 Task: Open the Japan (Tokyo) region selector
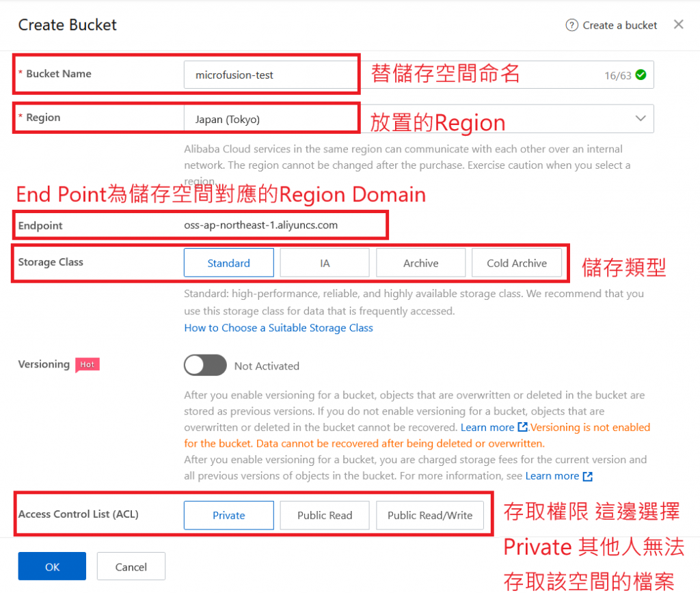pos(419,119)
